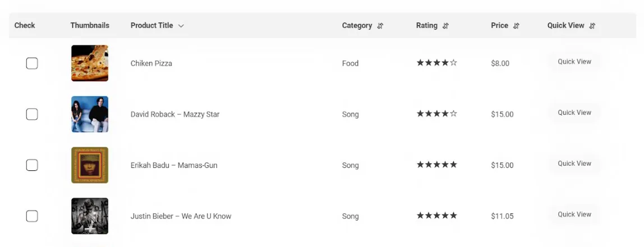This screenshot has width=644, height=247.
Task: Click the Justin Bieber star rating
Action: point(436,216)
